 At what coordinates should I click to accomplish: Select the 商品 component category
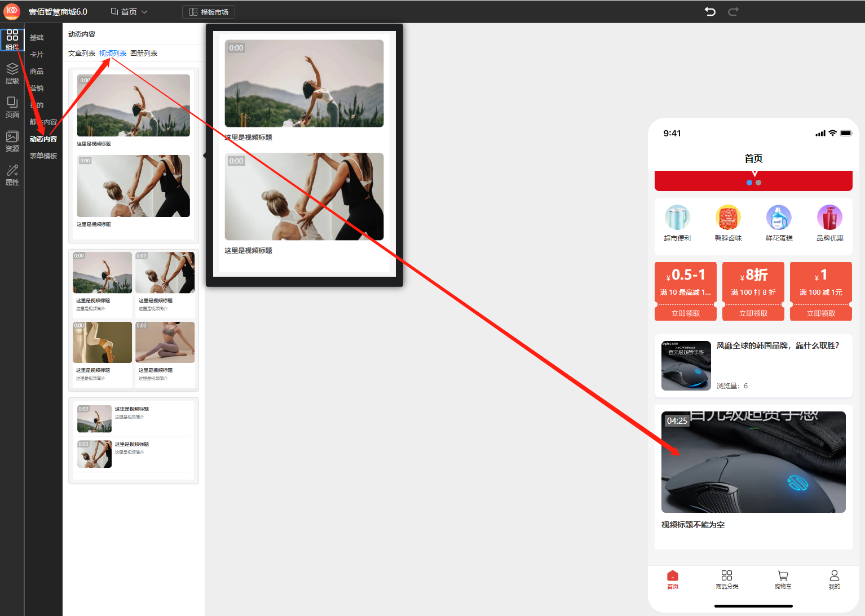[37, 72]
